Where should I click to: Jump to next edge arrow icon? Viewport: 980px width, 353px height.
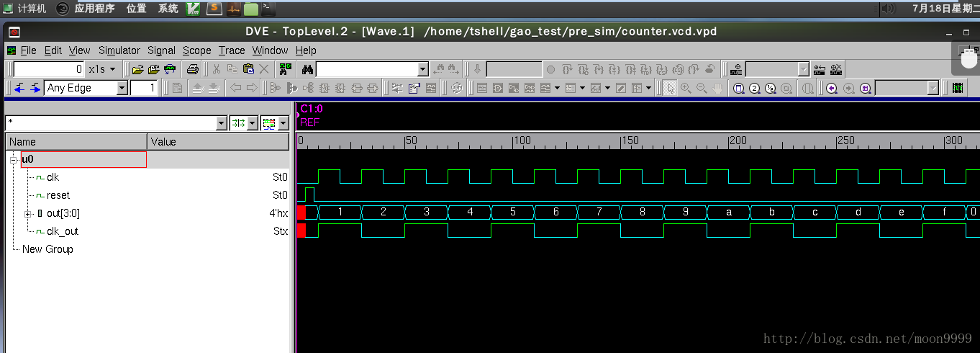click(35, 88)
